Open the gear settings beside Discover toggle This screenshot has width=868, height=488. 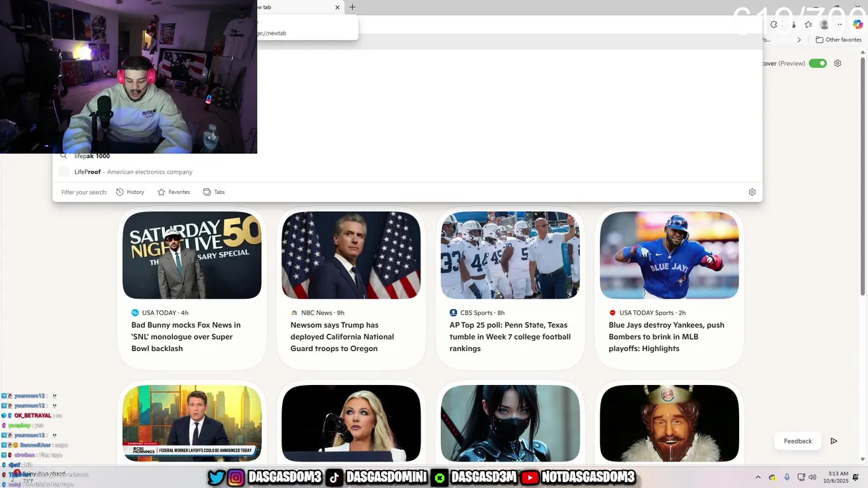click(837, 63)
